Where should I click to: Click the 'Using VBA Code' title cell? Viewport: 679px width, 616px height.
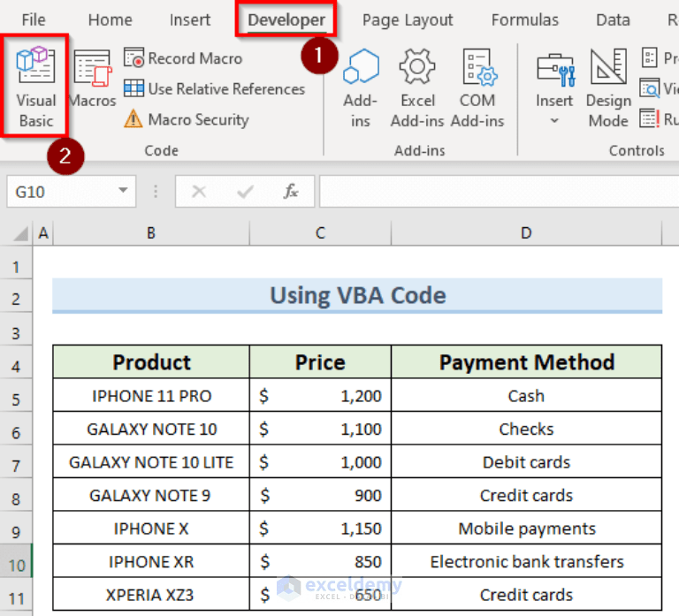[357, 295]
